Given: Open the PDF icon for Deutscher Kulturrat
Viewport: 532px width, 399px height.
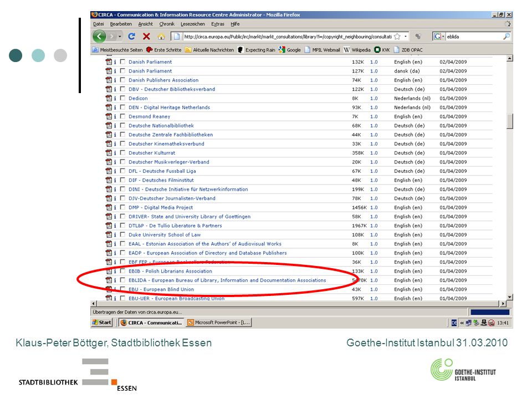Looking at the screenshot, I should point(109,153).
